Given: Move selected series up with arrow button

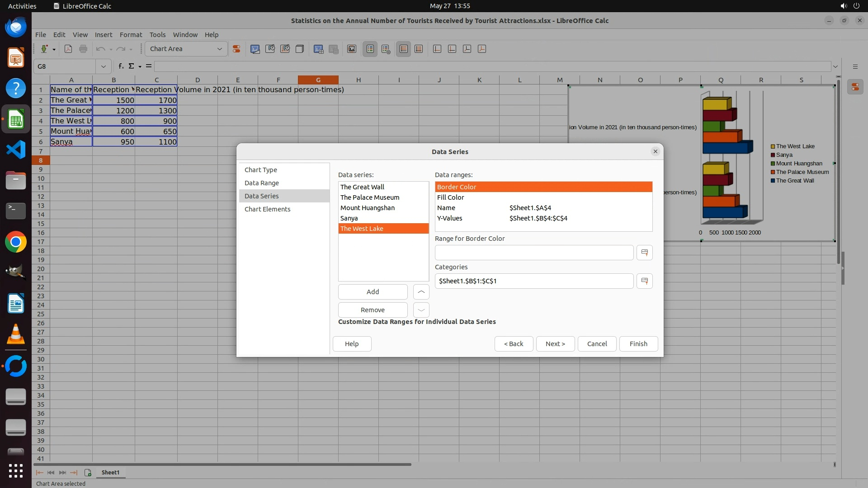Looking at the screenshot, I should pos(421,292).
